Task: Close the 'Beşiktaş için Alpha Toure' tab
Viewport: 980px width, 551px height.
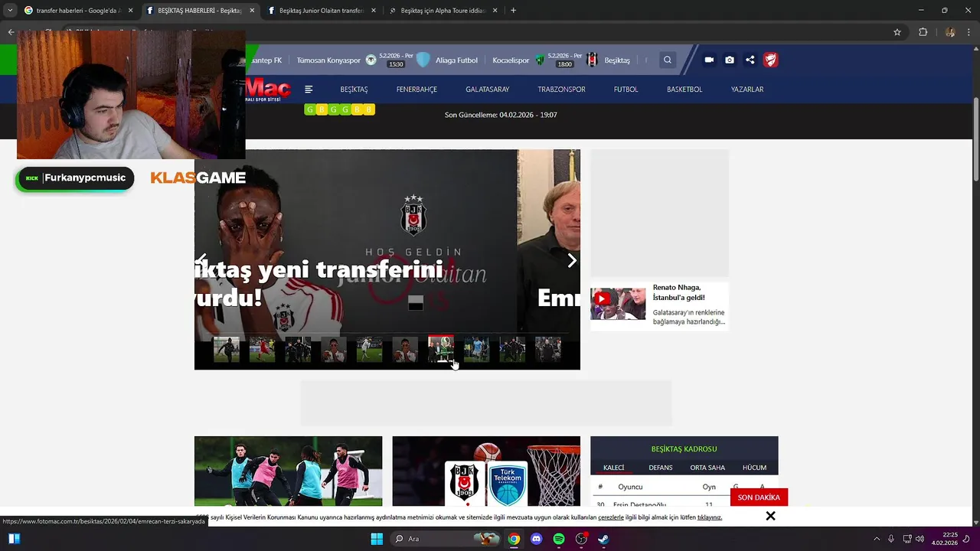Action: coord(495,11)
